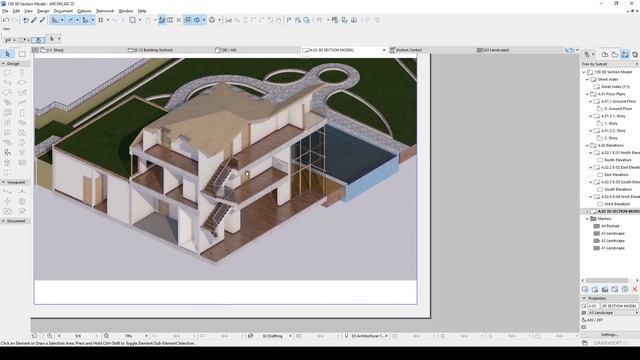Collapse the Properties panel section
The width and height of the screenshot is (640, 360).
point(584,298)
